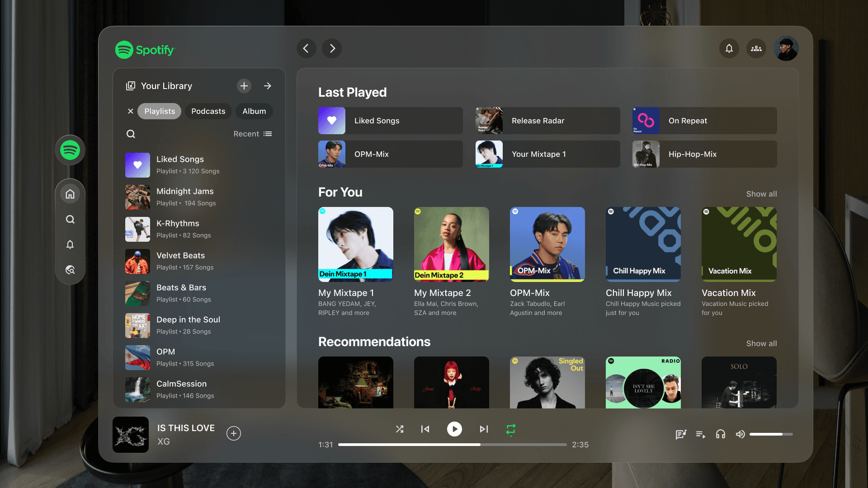Image resolution: width=868 pixels, height=488 pixels.
Task: Open connect to device headphones icon
Action: pyautogui.click(x=721, y=434)
